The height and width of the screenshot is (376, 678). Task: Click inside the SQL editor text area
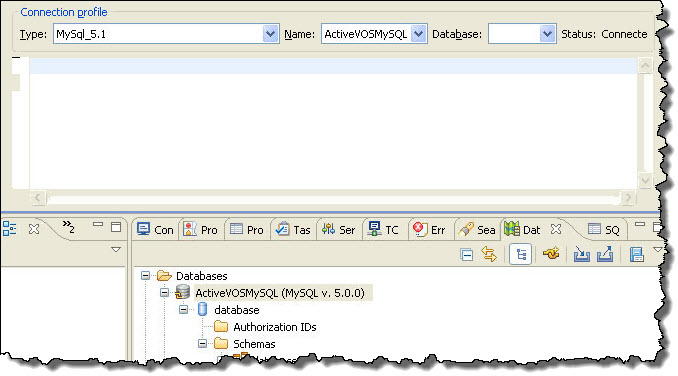[x=333, y=123]
